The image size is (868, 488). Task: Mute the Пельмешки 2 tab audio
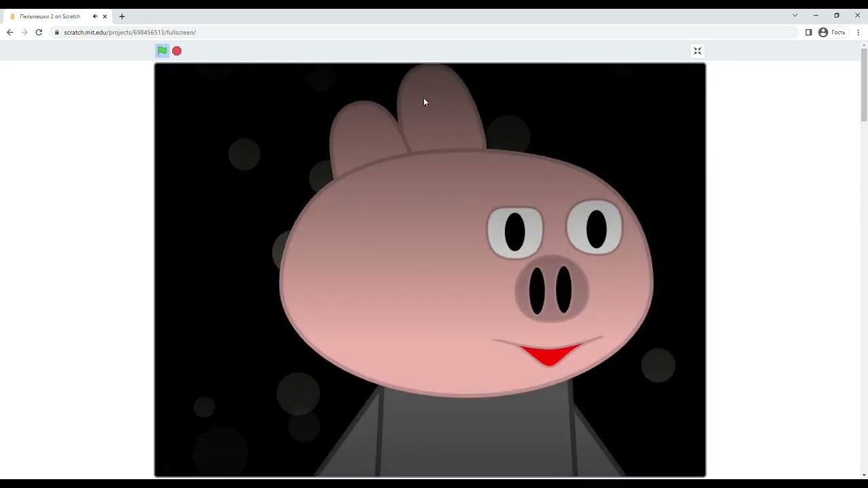click(x=95, y=16)
